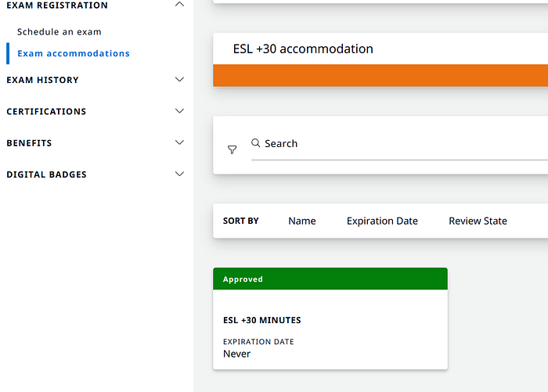Screen dimensions: 548x392
Task: Expand the Exam History section
Action: [179, 80]
